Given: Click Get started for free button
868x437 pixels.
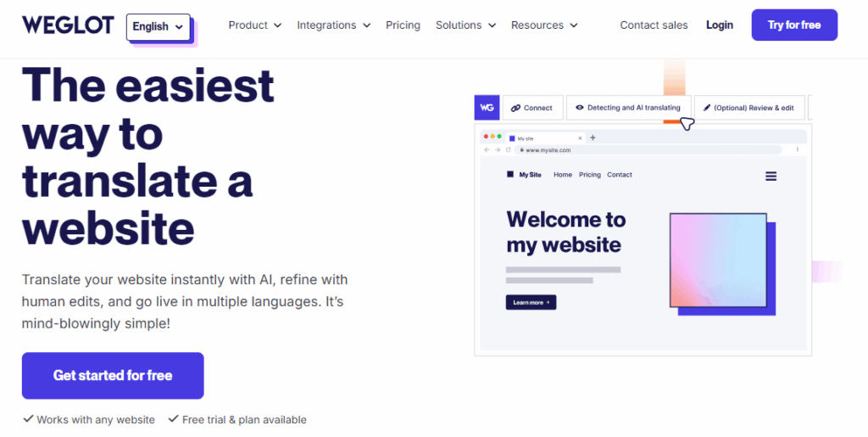Looking at the screenshot, I should tap(113, 376).
